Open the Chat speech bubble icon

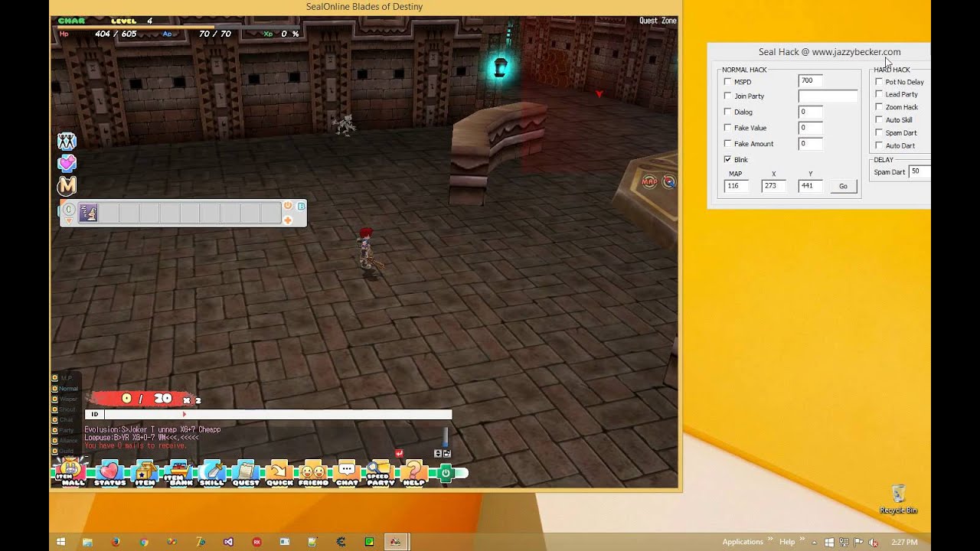[x=347, y=472]
